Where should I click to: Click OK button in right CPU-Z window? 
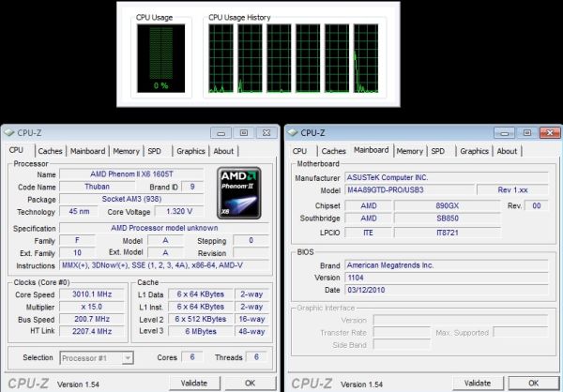(534, 383)
